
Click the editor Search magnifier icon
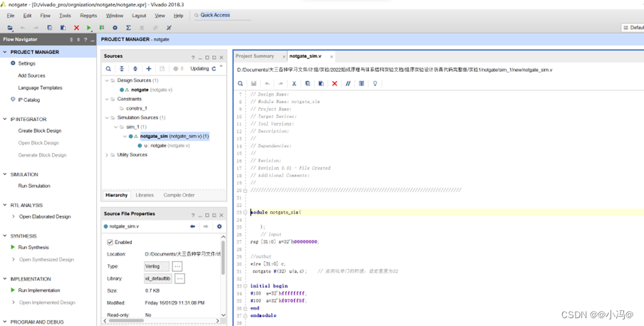pyautogui.click(x=240, y=83)
